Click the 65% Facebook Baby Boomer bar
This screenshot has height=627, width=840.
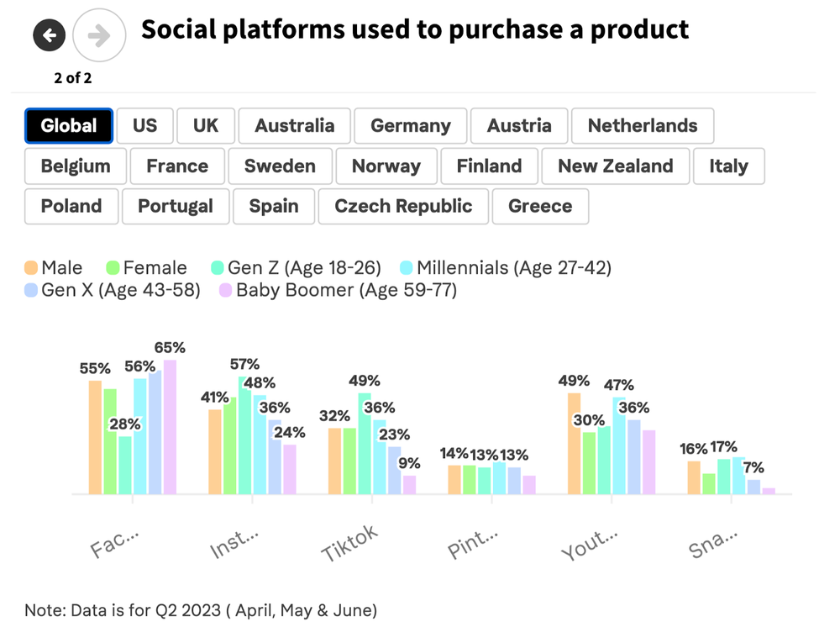coord(169,424)
